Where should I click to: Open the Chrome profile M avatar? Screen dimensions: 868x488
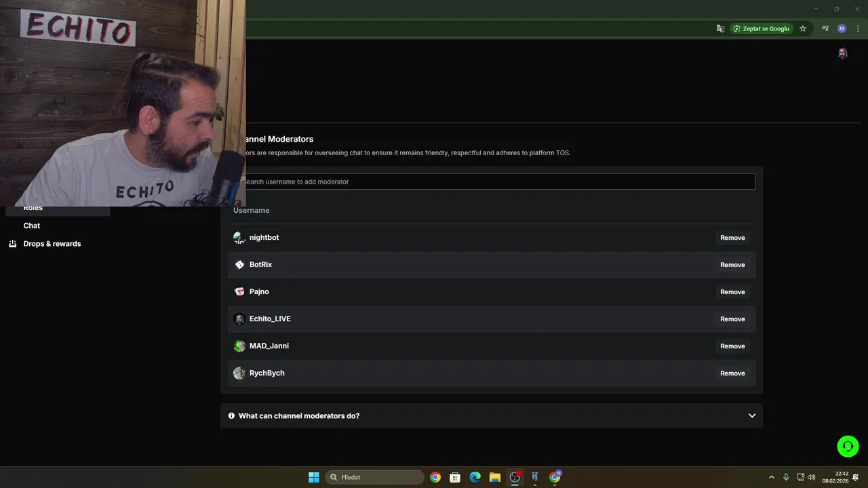842,28
